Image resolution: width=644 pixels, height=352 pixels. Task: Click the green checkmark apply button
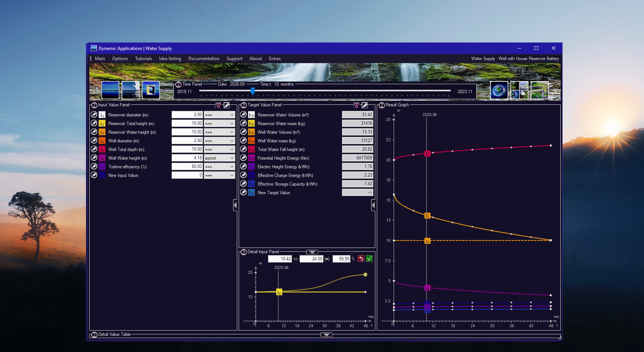point(369,258)
